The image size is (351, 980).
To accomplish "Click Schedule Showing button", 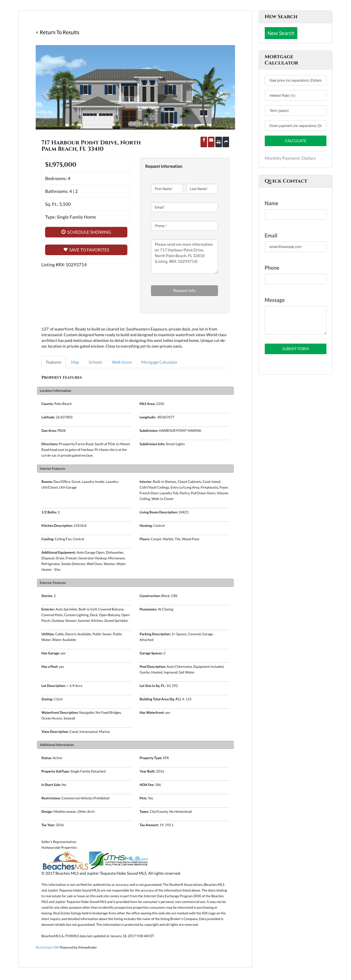I will 86,232.
